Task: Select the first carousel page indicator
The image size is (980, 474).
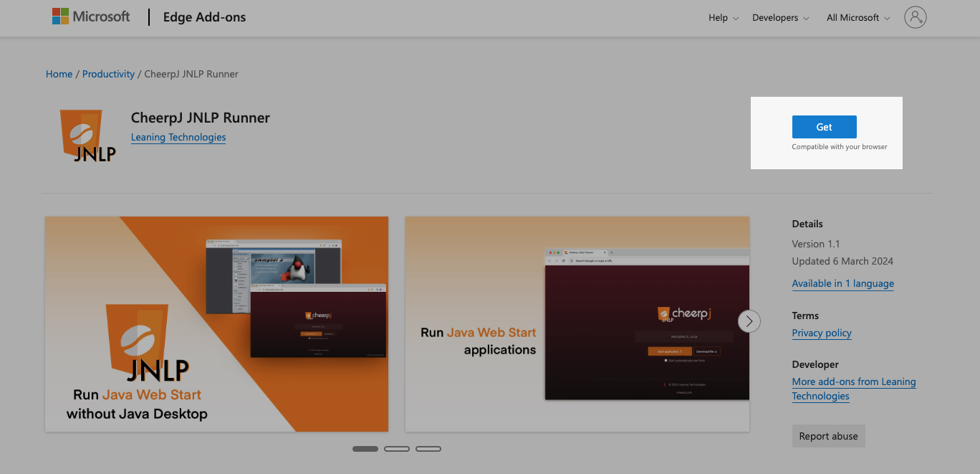Action: 365,449
